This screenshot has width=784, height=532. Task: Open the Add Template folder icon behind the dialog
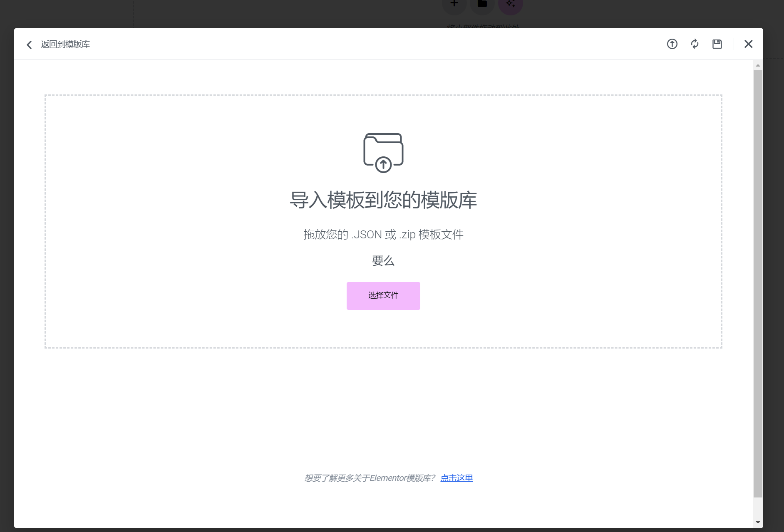[x=482, y=3]
